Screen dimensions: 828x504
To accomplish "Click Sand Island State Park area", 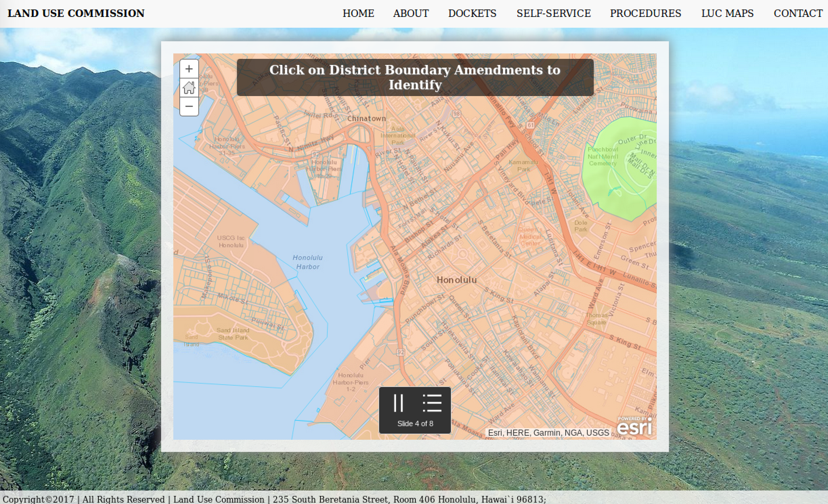I will point(233,334).
